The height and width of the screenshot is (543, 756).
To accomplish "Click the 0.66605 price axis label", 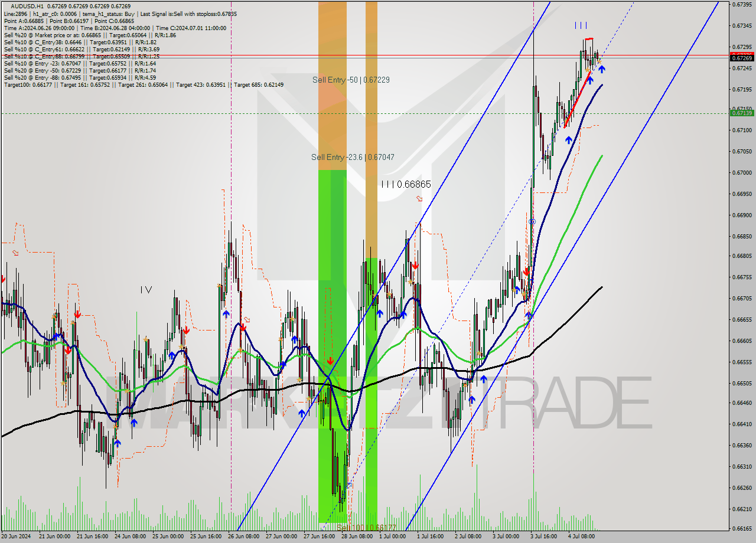I will (x=742, y=341).
